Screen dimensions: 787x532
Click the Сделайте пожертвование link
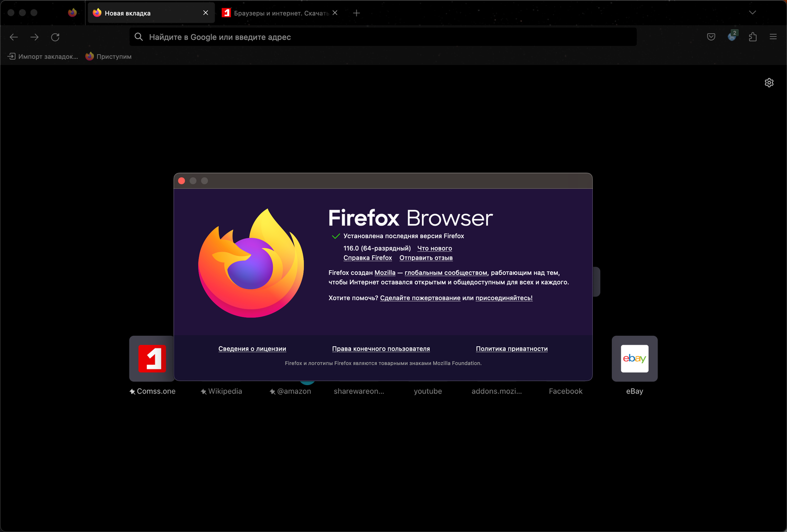click(x=420, y=298)
